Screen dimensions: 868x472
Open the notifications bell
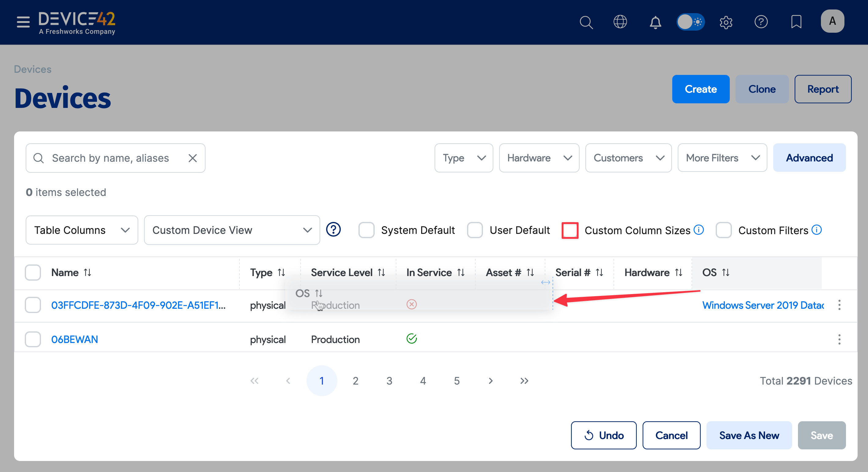pyautogui.click(x=655, y=23)
